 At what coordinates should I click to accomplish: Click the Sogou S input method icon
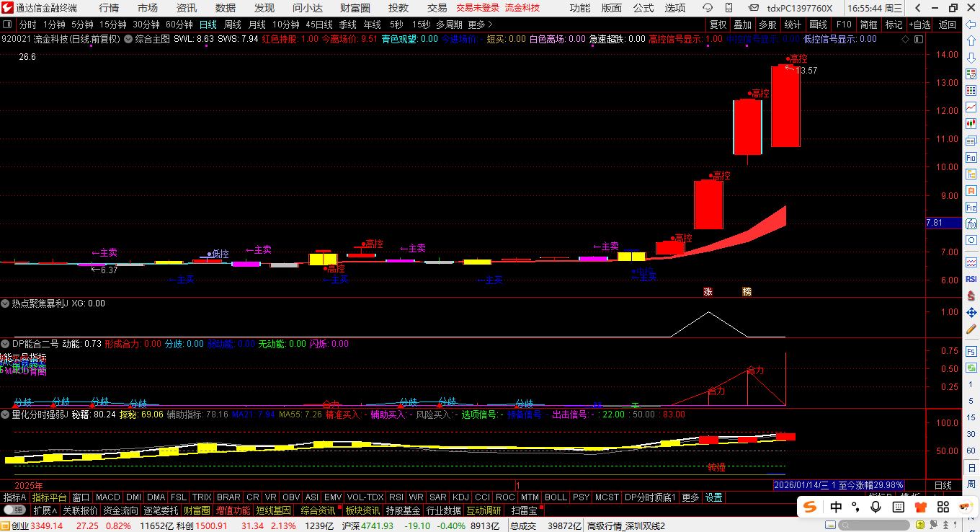coord(811,507)
